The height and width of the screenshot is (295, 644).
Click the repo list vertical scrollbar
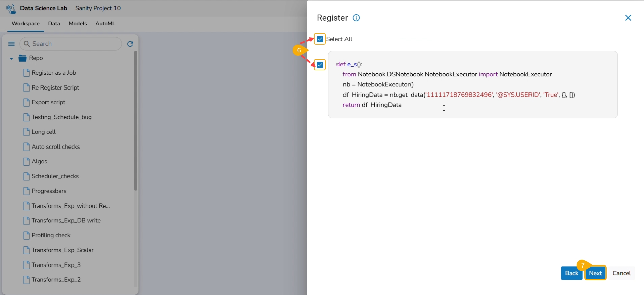click(x=136, y=121)
